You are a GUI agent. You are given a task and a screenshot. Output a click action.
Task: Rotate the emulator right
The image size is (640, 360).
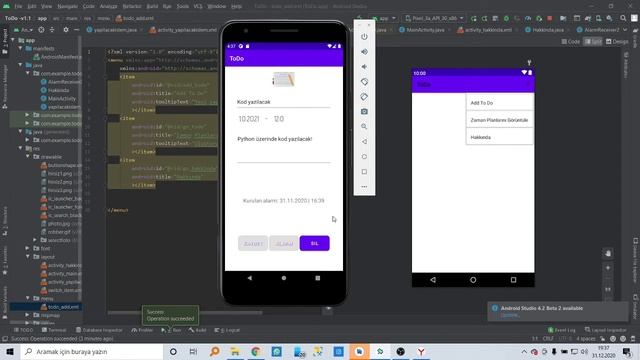click(x=364, y=97)
